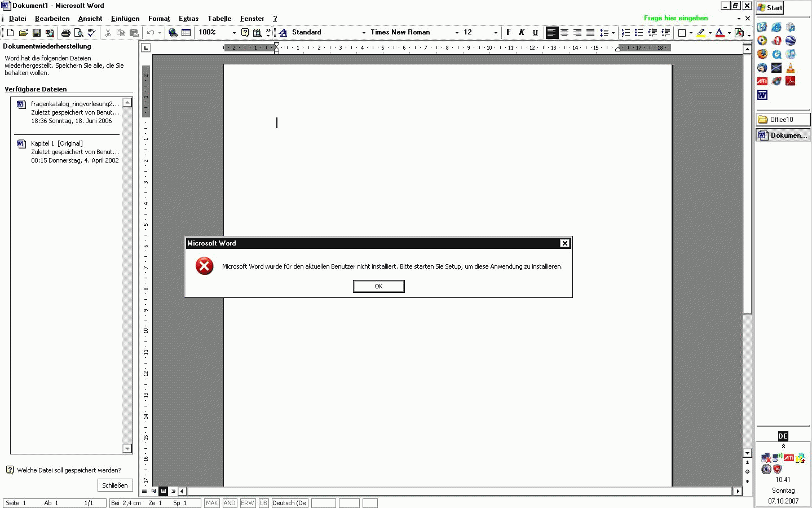The image size is (812, 508).
Task: Launch Firefox from quick launch
Action: pos(762,54)
